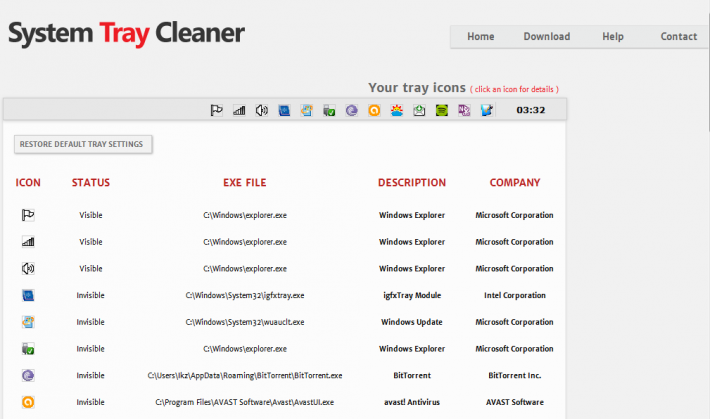Click the Intel graphics icon in tray strip
This screenshot has height=419, width=710.
pyautogui.click(x=284, y=110)
